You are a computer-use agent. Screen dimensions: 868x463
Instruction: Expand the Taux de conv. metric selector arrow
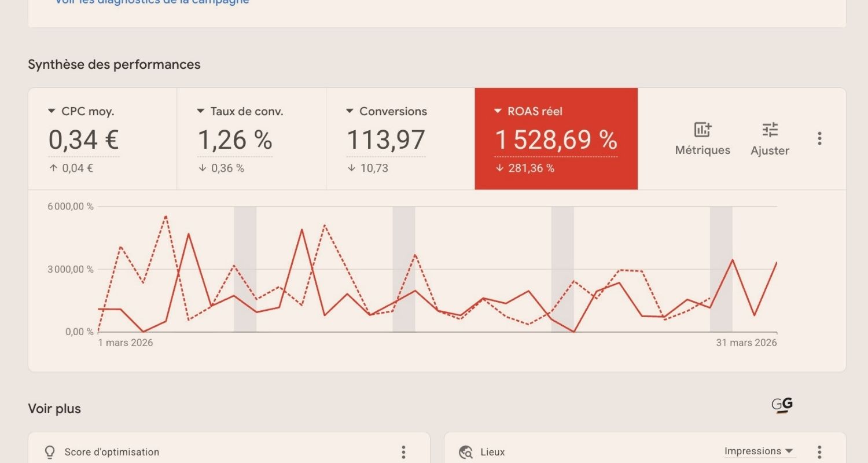200,111
